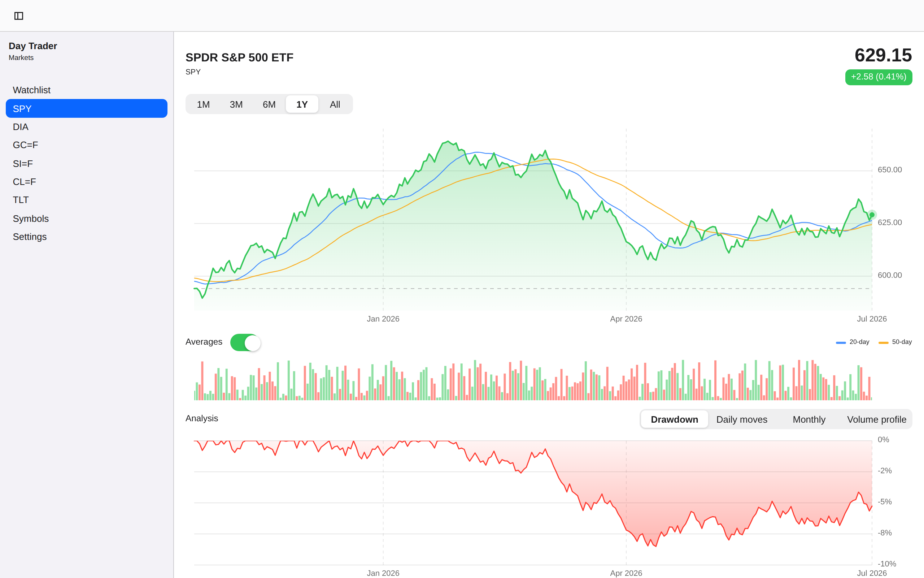The height and width of the screenshot is (578, 924).
Task: Turn off the Averages switch
Action: (245, 342)
